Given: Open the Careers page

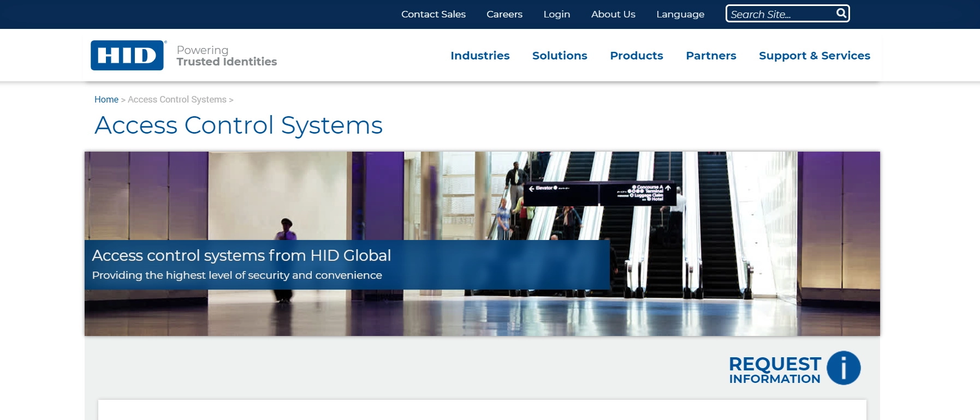Looking at the screenshot, I should tap(504, 14).
